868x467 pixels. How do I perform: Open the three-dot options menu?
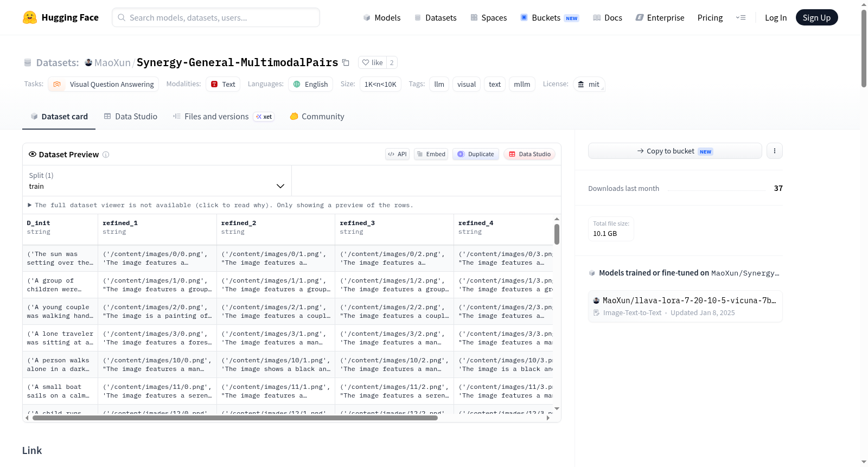(x=774, y=151)
